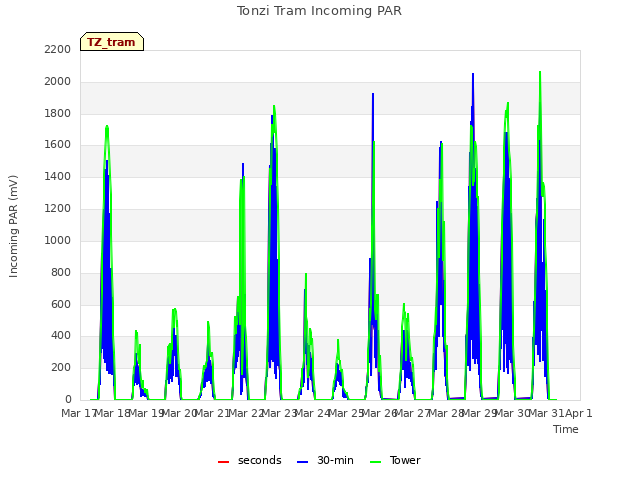Image resolution: width=640 pixels, height=480 pixels.
Task: Click the Incoming PAR (mV) axis label
Action: 13,227
